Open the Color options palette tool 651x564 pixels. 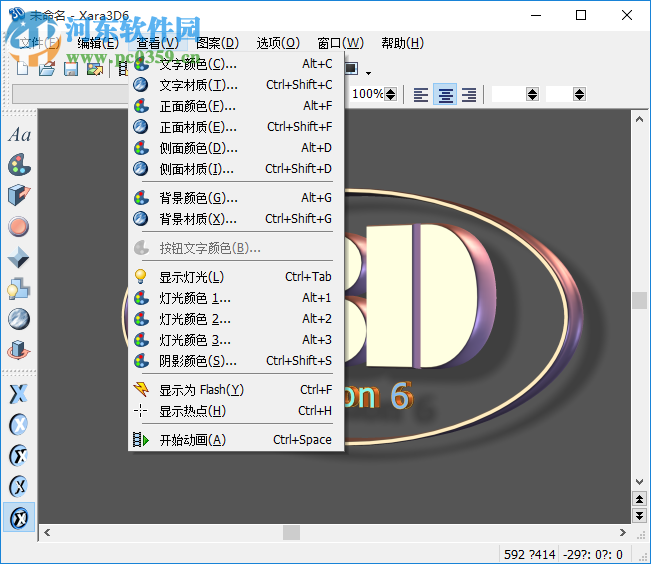(19, 165)
